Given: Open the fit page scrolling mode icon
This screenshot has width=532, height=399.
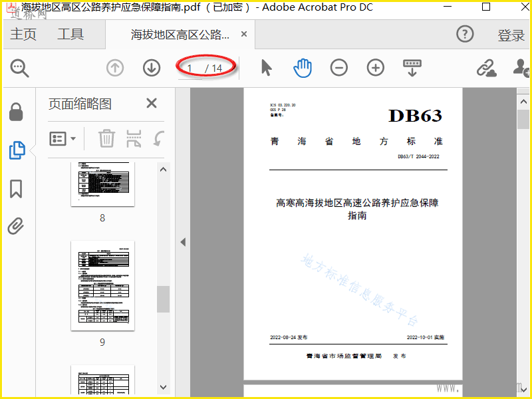Looking at the screenshot, I should [x=412, y=68].
